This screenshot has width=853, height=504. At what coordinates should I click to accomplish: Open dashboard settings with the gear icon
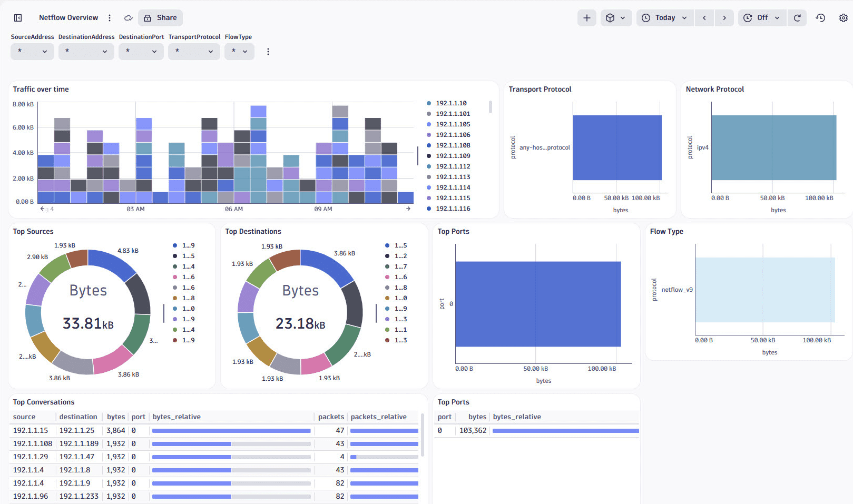coord(844,17)
